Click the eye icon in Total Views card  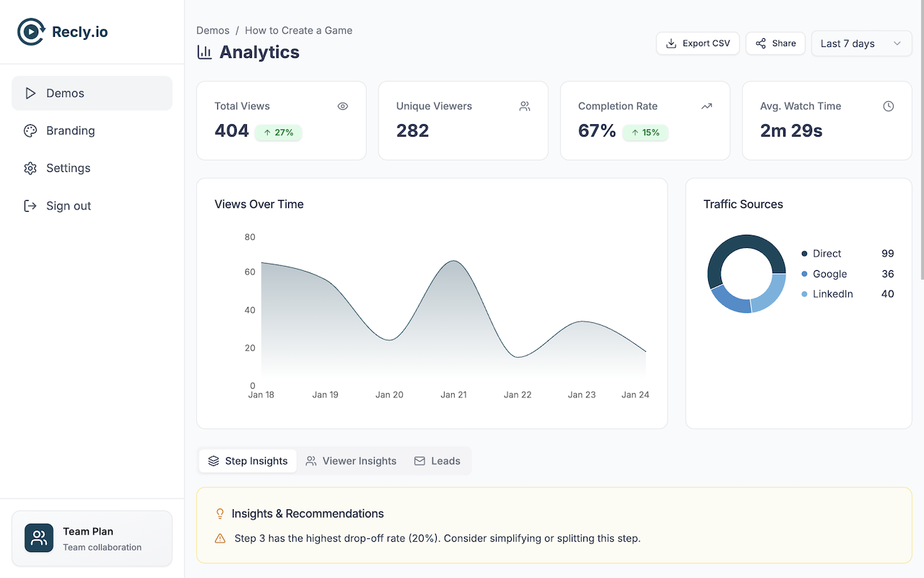tap(343, 106)
